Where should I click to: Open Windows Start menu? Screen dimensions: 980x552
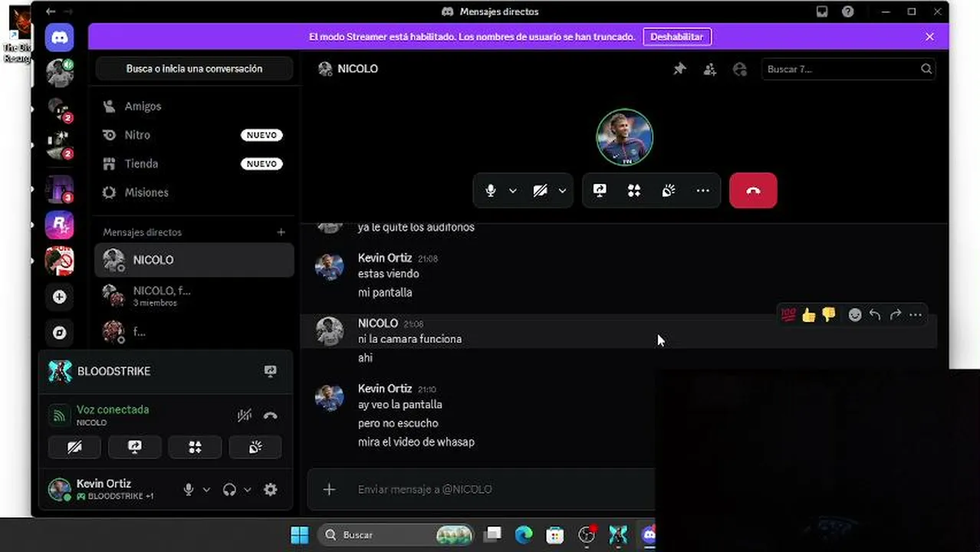pyautogui.click(x=300, y=535)
